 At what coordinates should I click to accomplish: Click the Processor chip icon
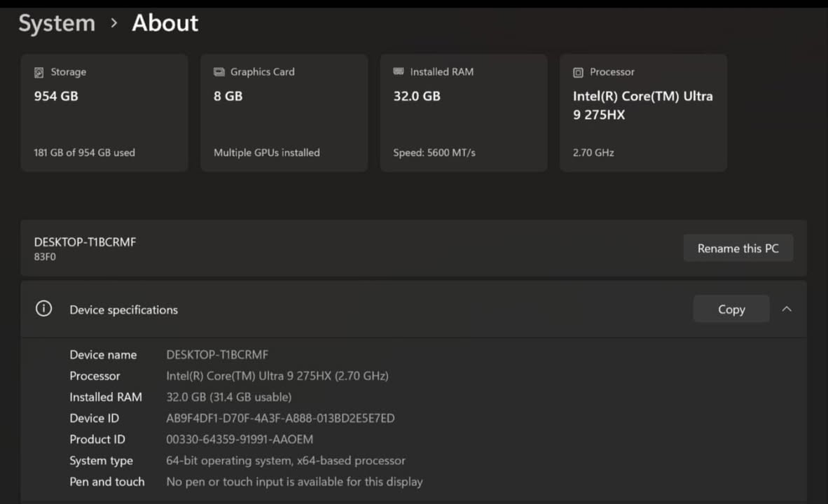pos(578,72)
